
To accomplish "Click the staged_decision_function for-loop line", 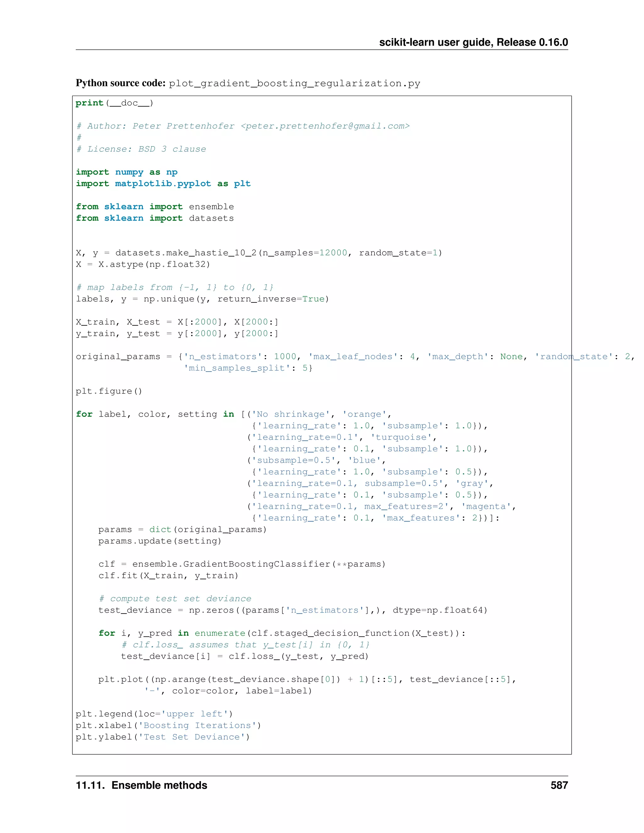I will (x=282, y=633).
